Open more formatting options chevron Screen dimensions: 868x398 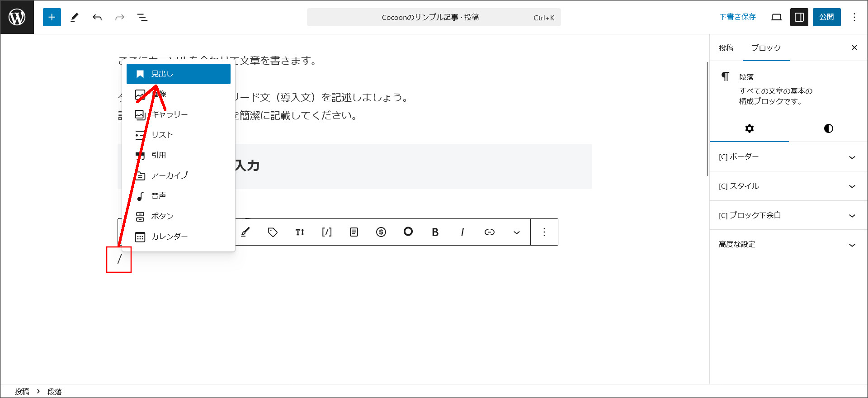point(517,232)
